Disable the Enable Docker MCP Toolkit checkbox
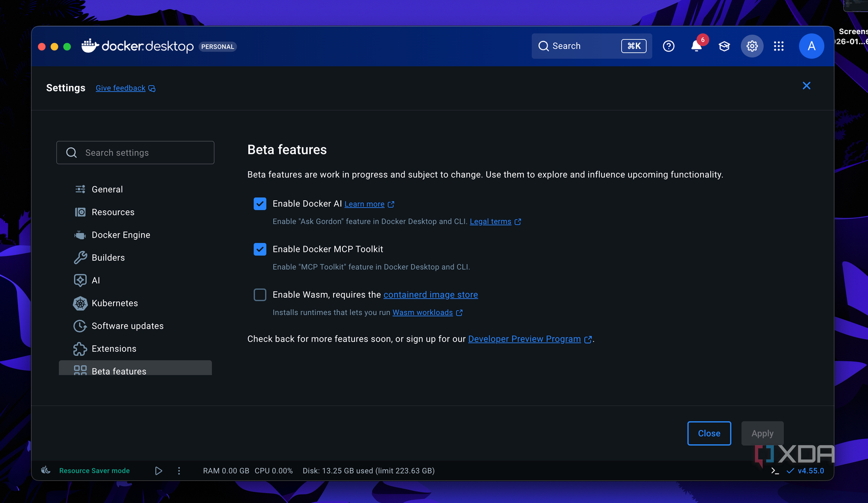Viewport: 868px width, 503px height. coord(260,249)
